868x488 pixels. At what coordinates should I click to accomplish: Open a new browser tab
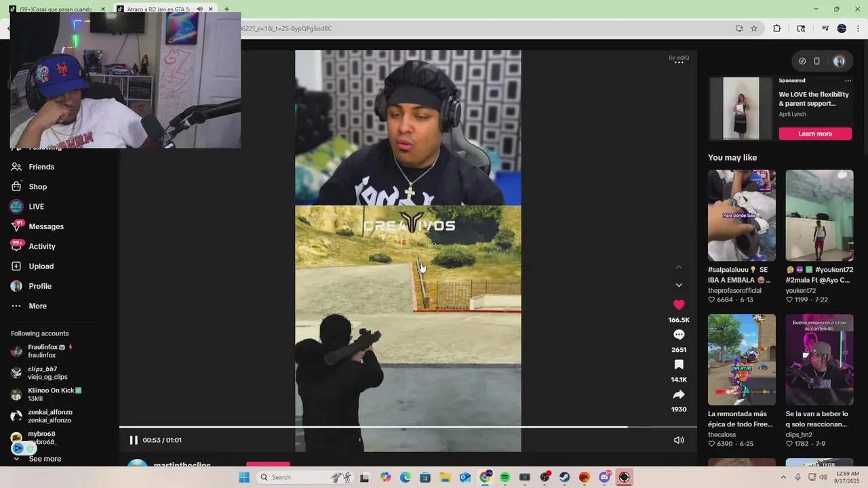226,9
